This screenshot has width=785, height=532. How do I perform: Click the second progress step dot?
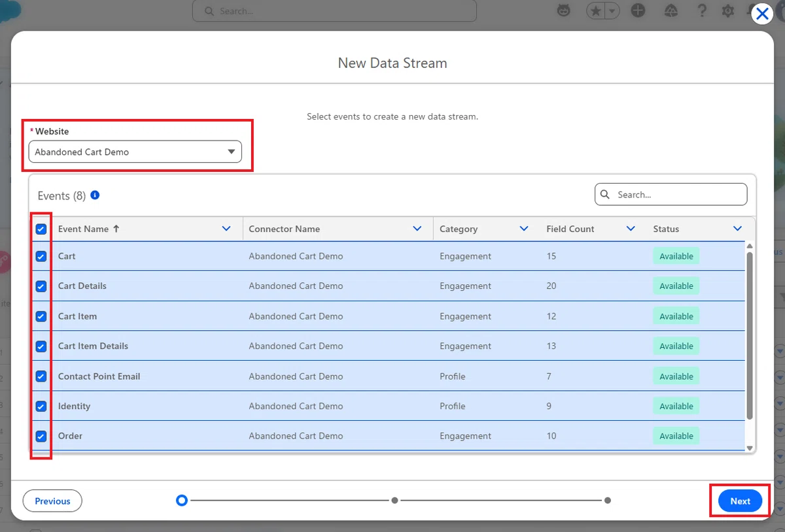click(394, 501)
